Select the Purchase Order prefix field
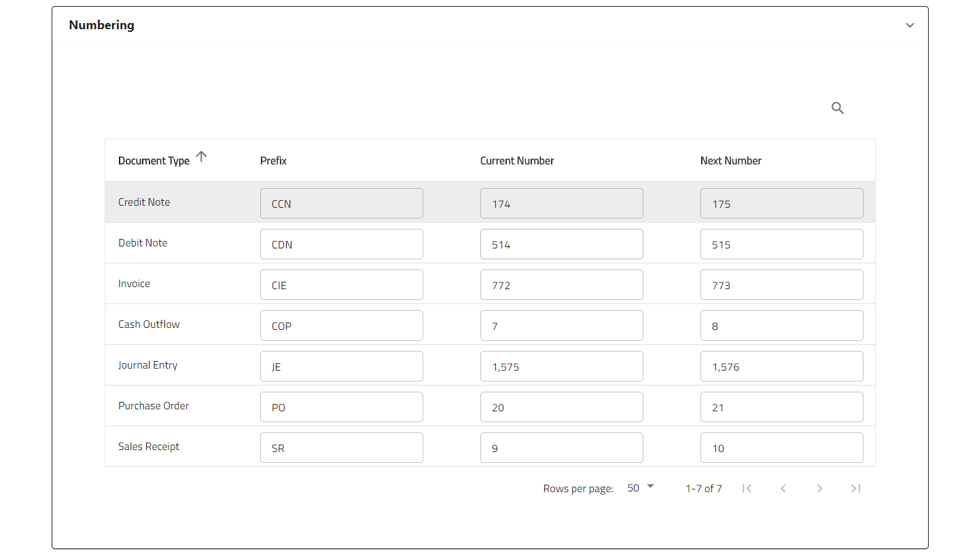Screen dimensions: 979x560 (341, 407)
